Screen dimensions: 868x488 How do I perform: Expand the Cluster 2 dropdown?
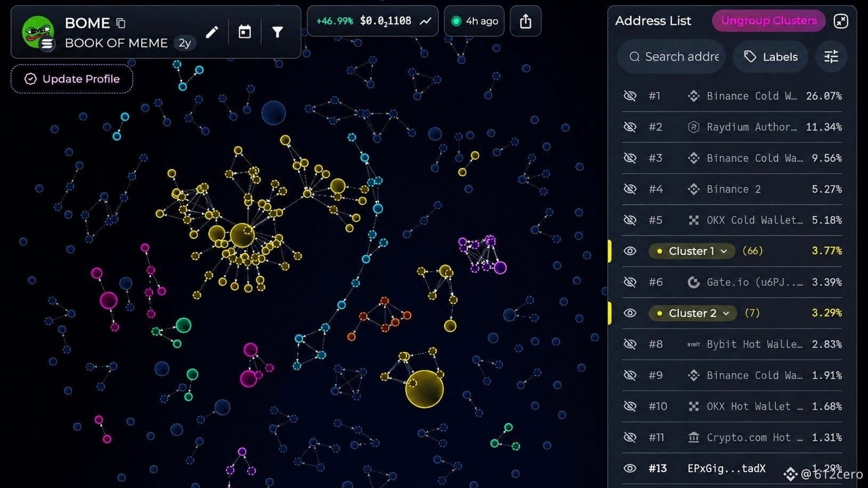click(693, 313)
